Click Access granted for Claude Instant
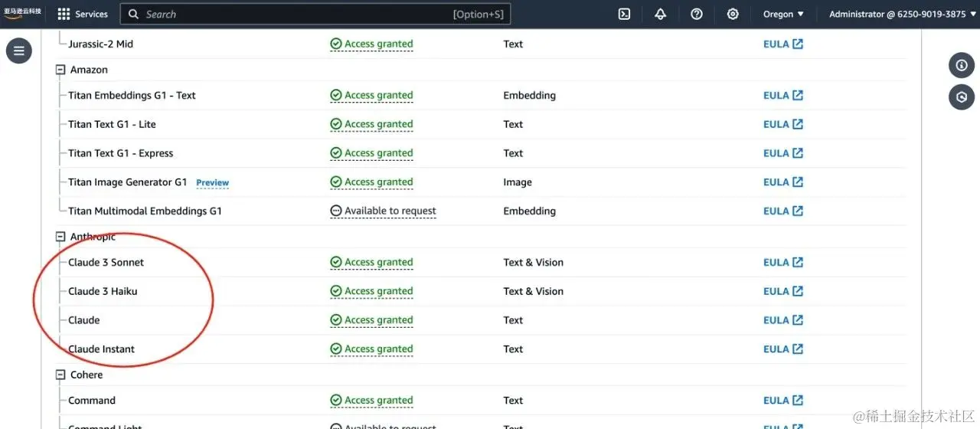Image resolution: width=980 pixels, height=429 pixels. 372,349
